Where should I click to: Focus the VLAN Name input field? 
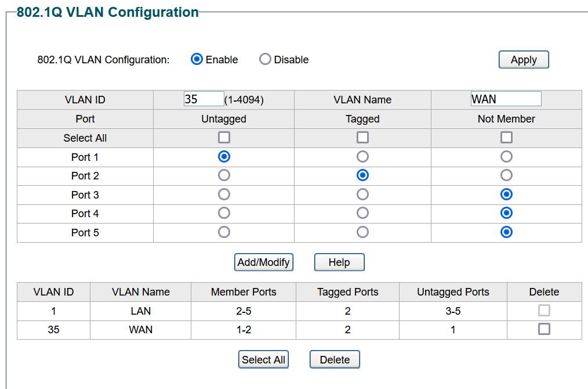point(506,99)
